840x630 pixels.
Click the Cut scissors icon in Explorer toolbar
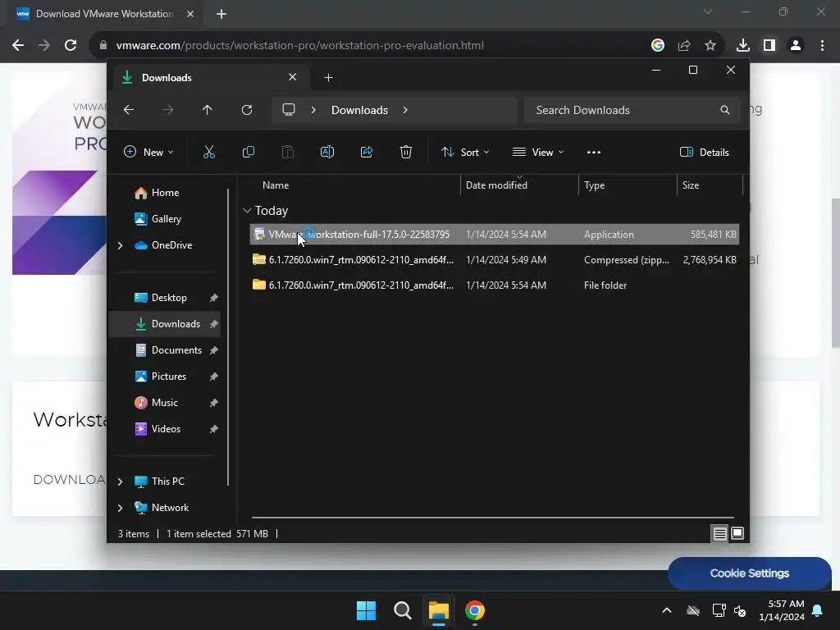[x=209, y=152]
